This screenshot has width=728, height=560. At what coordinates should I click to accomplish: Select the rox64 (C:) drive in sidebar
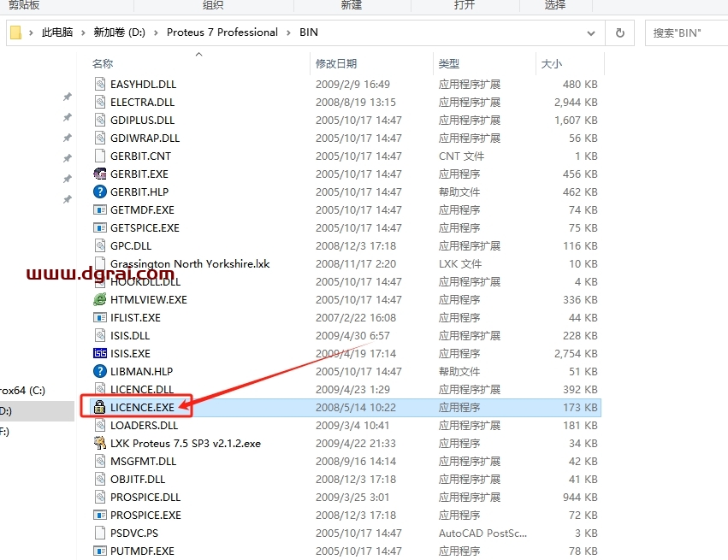[23, 390]
